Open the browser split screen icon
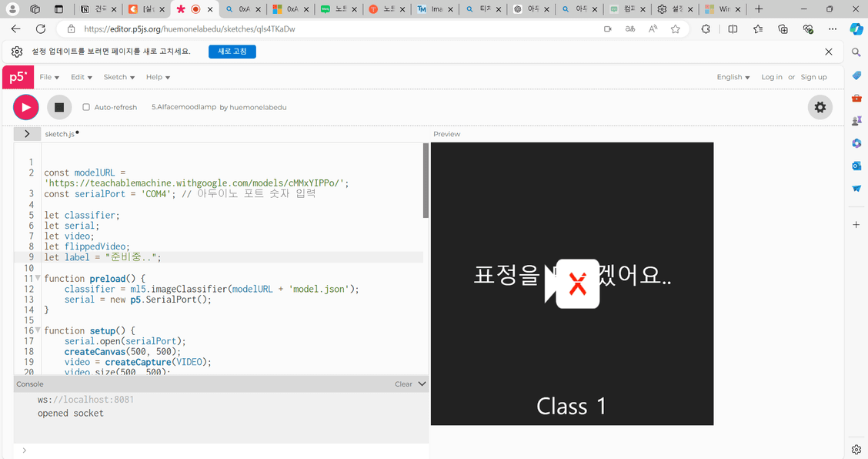Viewport: 868px width, 459px height. pos(733,28)
